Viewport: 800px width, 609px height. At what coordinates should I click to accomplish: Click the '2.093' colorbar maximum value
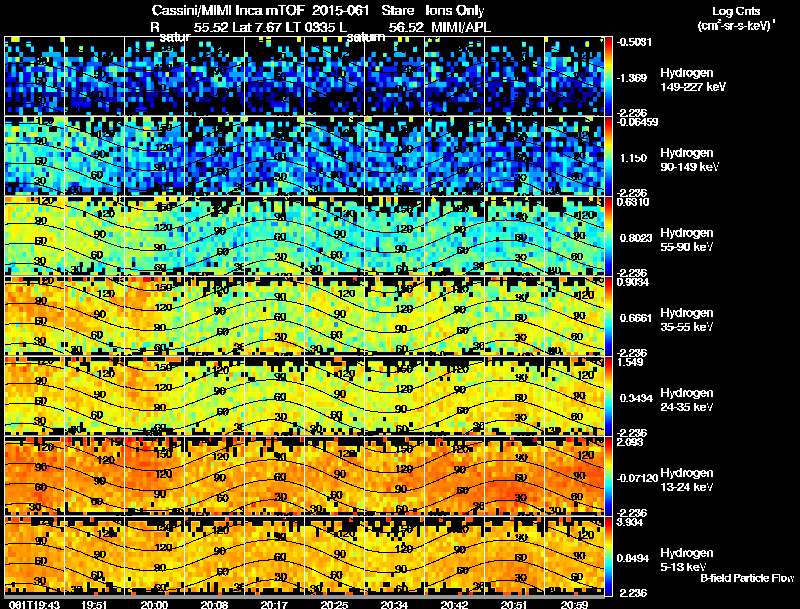pyautogui.click(x=630, y=442)
